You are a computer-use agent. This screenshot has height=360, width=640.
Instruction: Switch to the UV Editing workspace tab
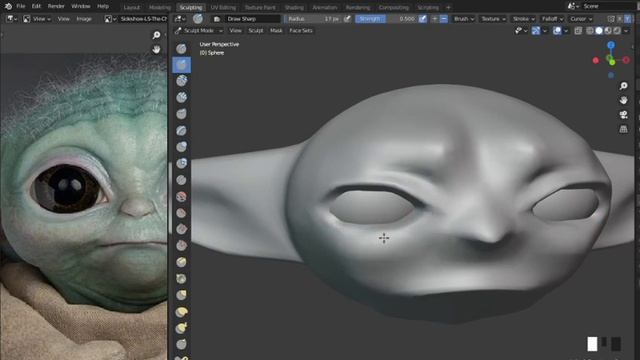[223, 7]
